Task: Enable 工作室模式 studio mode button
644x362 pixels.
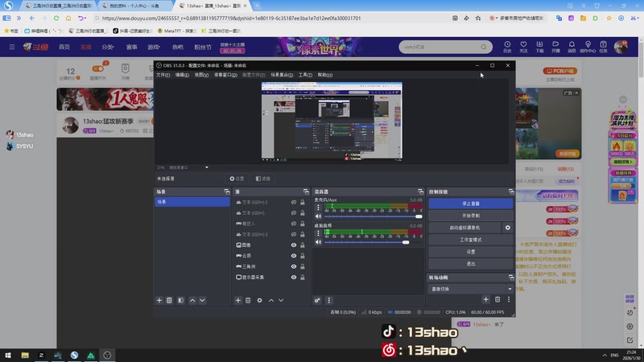Action: 471,240
